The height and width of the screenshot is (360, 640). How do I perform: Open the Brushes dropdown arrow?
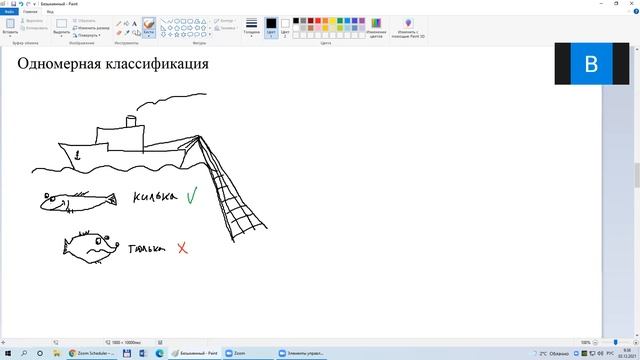149,36
